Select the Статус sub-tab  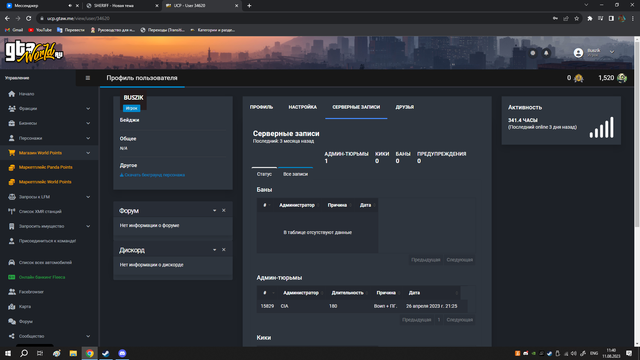pos(264,174)
